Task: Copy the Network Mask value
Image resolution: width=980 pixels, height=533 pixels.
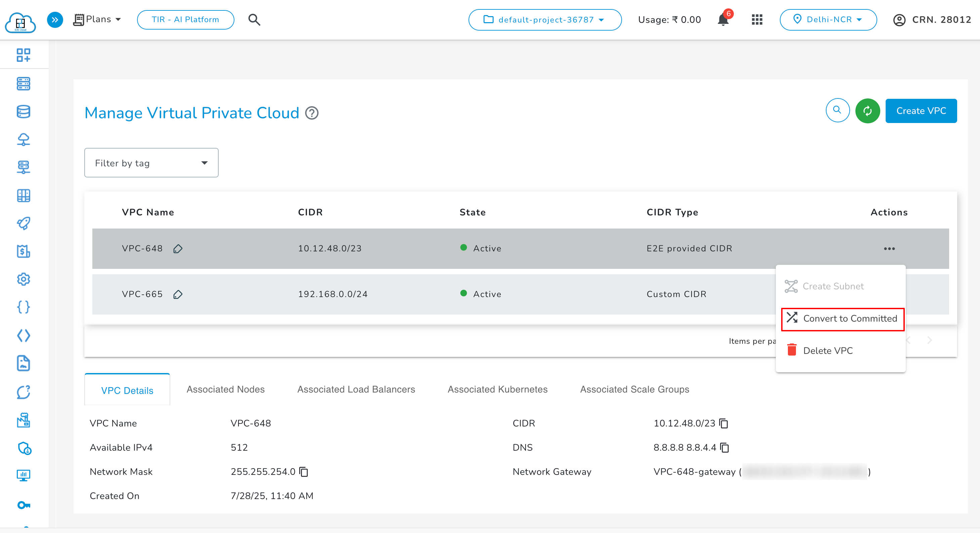Action: [x=304, y=472]
